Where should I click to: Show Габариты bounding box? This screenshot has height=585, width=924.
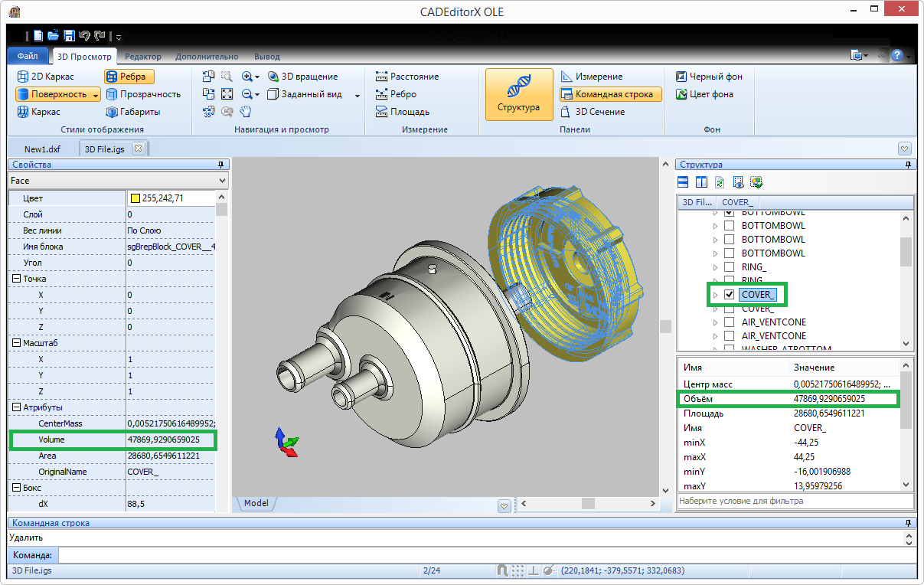[132, 112]
